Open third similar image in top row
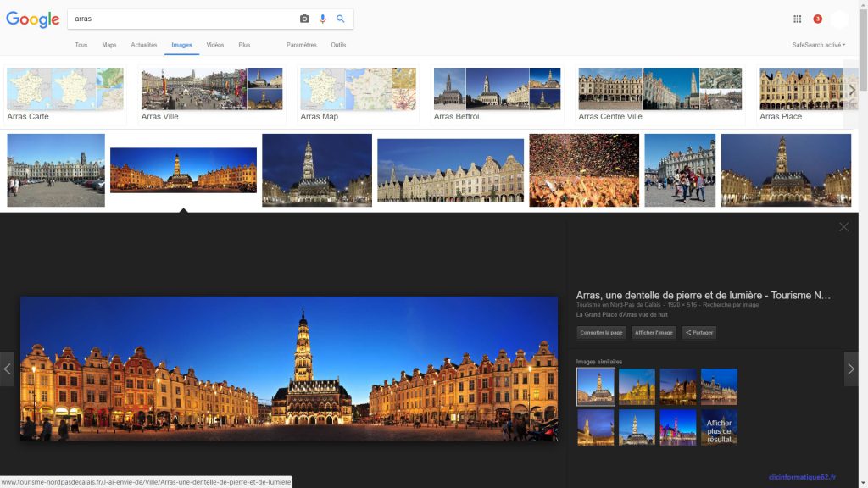868x488 pixels. pos(678,386)
